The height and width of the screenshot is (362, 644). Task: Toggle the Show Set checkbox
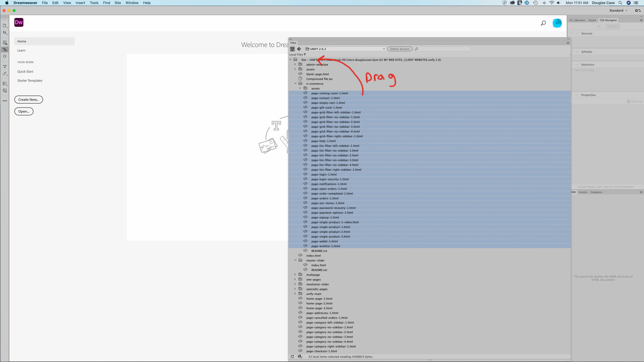[629, 101]
